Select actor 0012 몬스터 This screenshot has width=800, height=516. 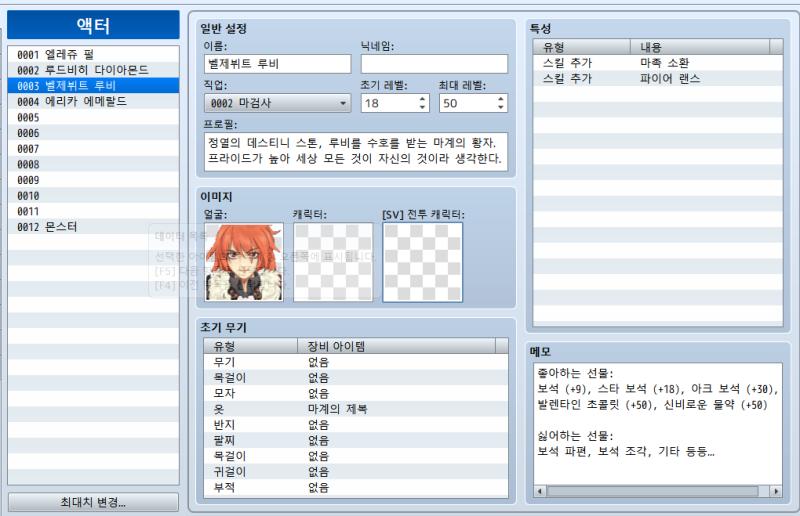tap(93, 227)
